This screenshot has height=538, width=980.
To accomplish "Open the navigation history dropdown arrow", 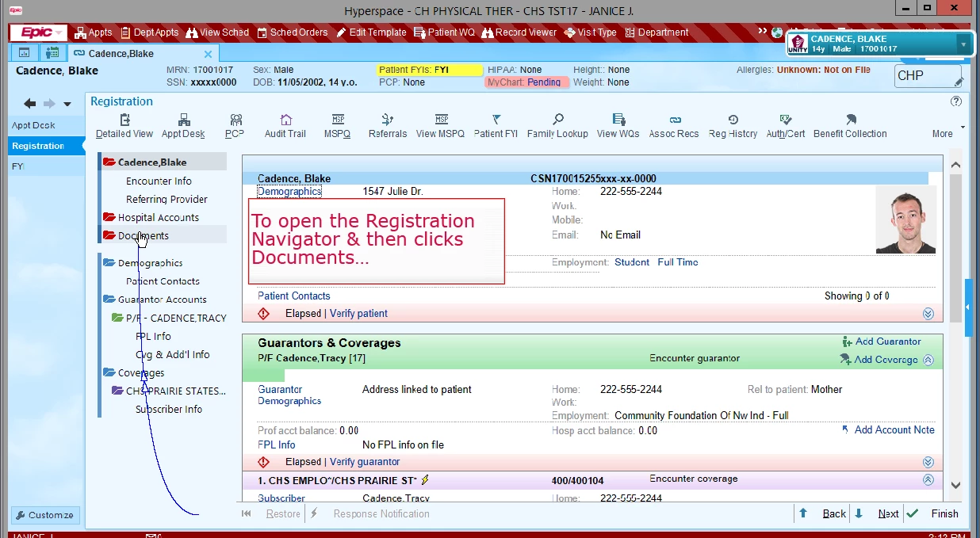I will click(67, 104).
